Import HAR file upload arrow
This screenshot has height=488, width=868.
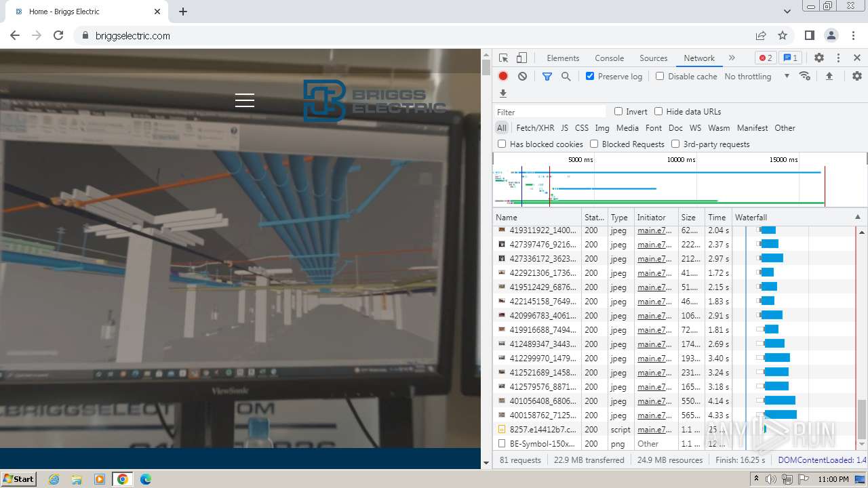(x=829, y=76)
